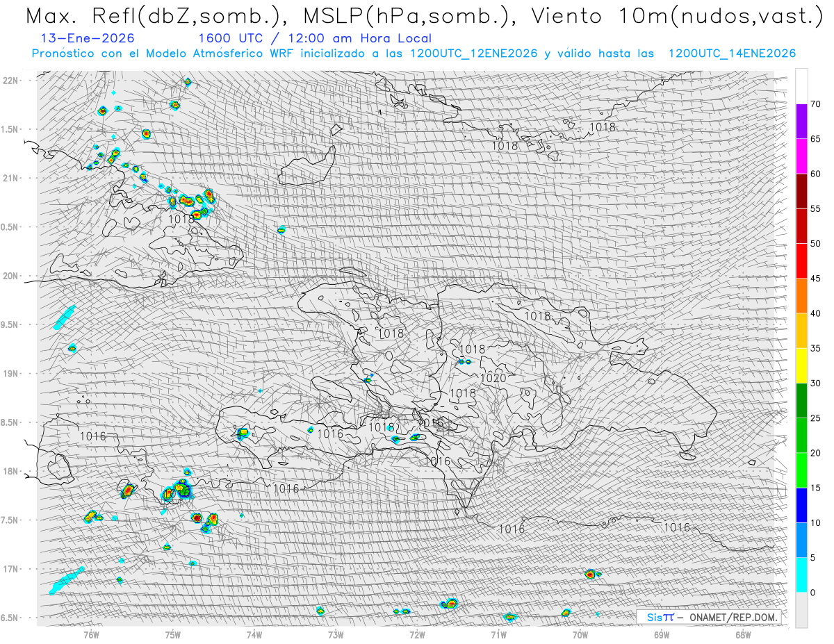This screenshot has width=834, height=644.
Task: Select the cyan 0–5 dBZ colorbar swatch
Action: tap(801, 575)
